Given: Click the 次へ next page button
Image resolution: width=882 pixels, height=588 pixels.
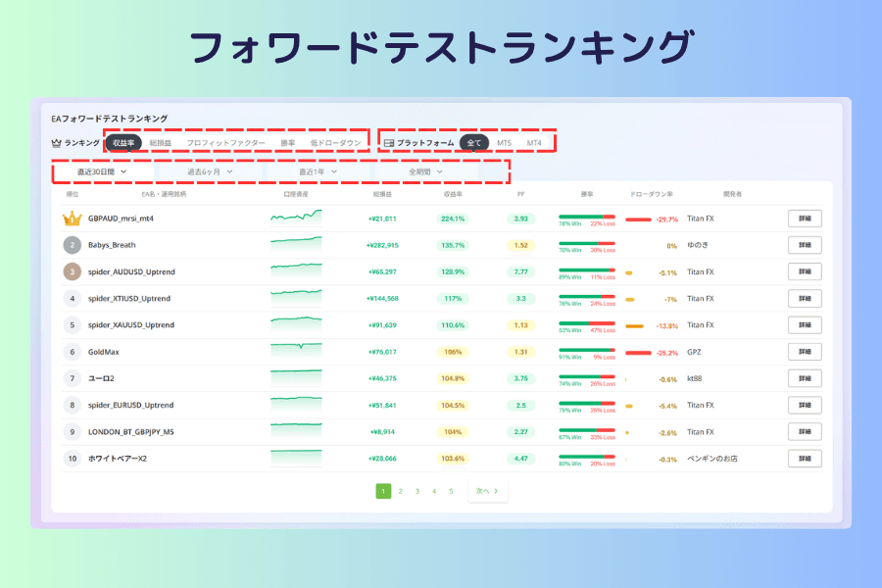Looking at the screenshot, I should [488, 491].
